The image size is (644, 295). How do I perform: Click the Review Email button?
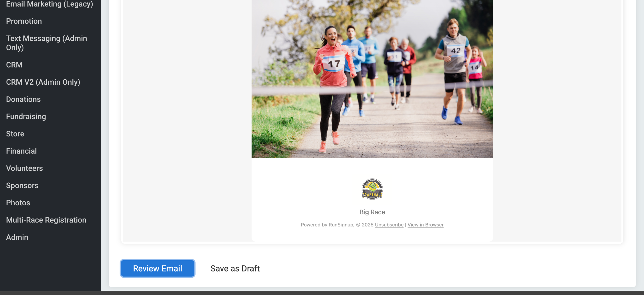tap(157, 268)
